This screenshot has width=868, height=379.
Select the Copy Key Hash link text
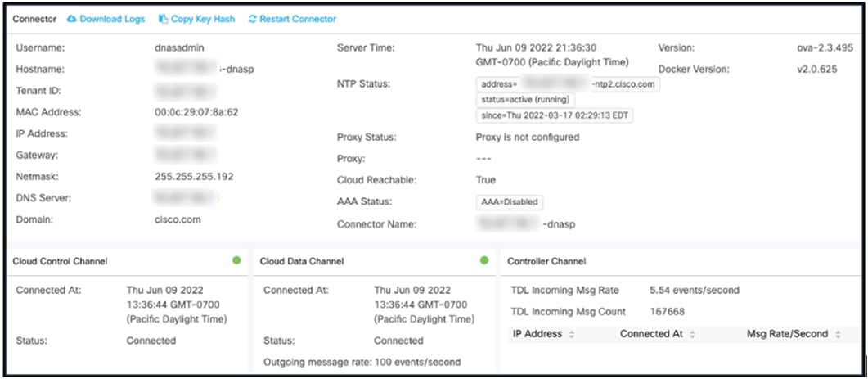(x=202, y=19)
